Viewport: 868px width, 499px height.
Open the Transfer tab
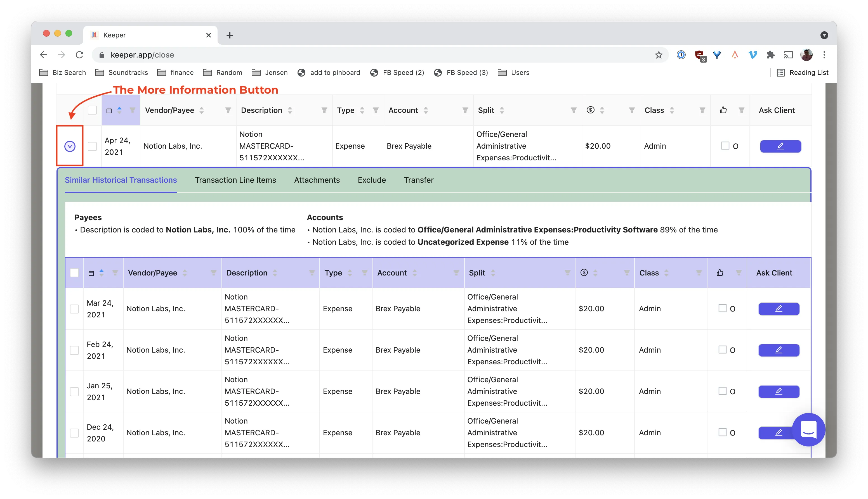pyautogui.click(x=419, y=180)
